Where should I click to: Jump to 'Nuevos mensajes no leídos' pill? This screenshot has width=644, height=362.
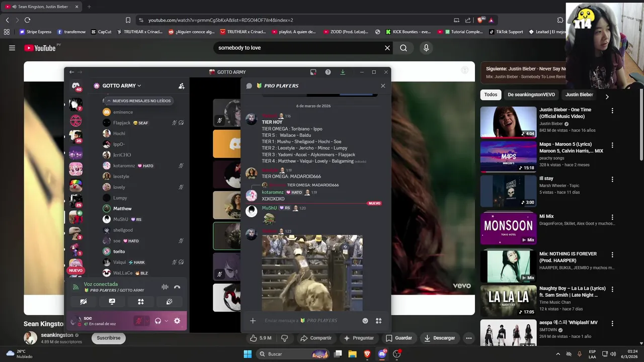coord(138,101)
